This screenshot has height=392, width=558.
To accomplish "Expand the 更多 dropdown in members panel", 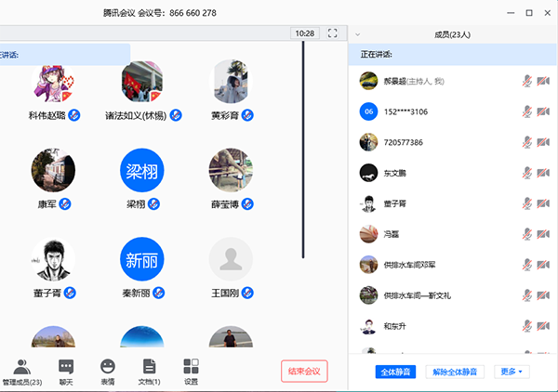I will (x=511, y=372).
